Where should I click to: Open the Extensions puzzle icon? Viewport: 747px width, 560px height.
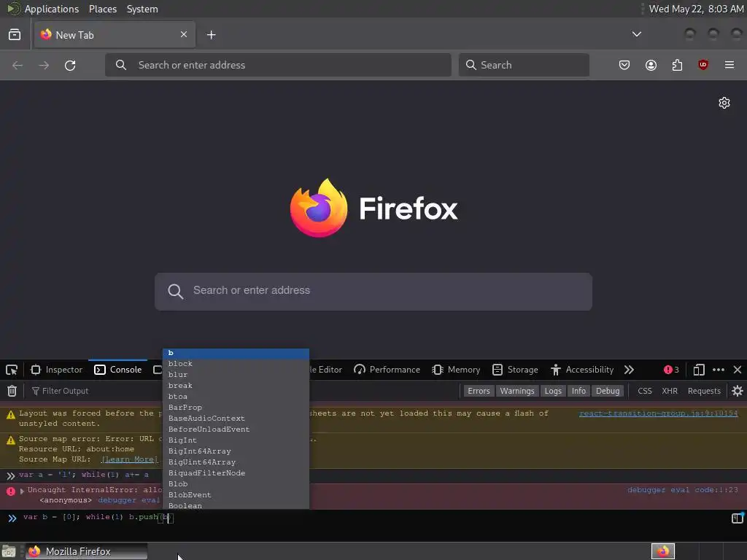click(x=677, y=65)
